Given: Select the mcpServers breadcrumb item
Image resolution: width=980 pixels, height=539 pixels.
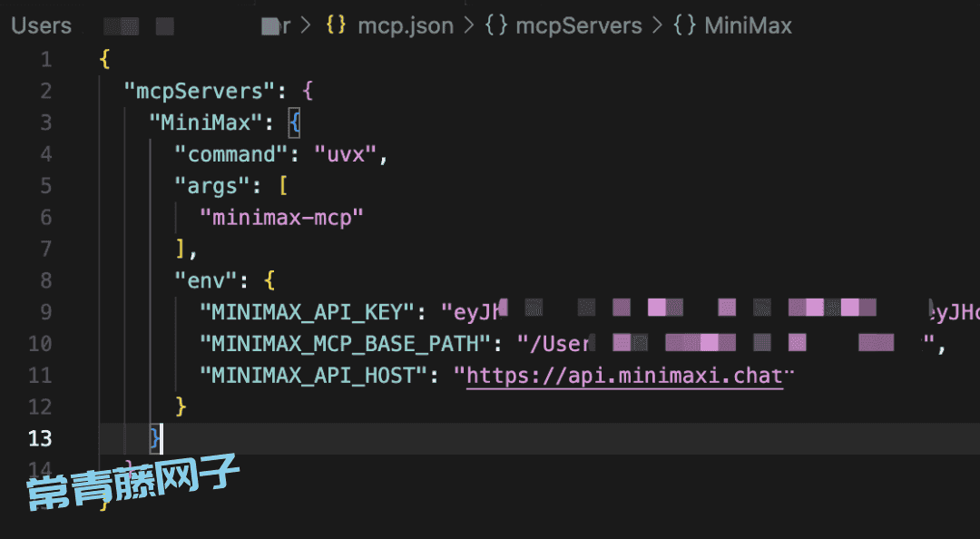Looking at the screenshot, I should coord(579,25).
